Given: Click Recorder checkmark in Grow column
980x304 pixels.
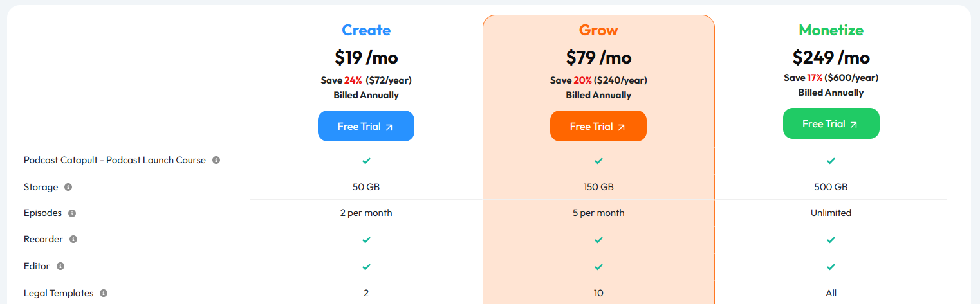Looking at the screenshot, I should pyautogui.click(x=598, y=240).
